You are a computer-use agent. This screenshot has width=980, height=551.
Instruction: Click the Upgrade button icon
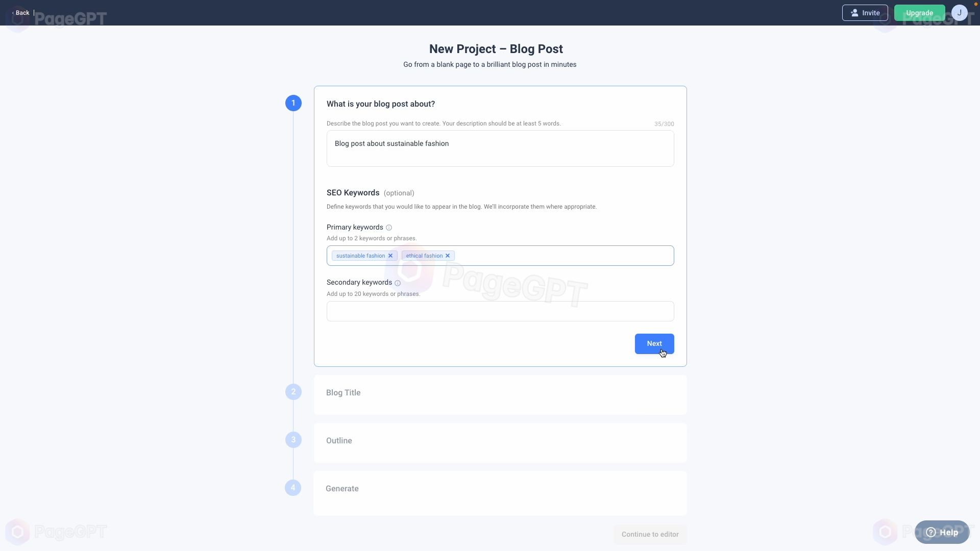(919, 13)
